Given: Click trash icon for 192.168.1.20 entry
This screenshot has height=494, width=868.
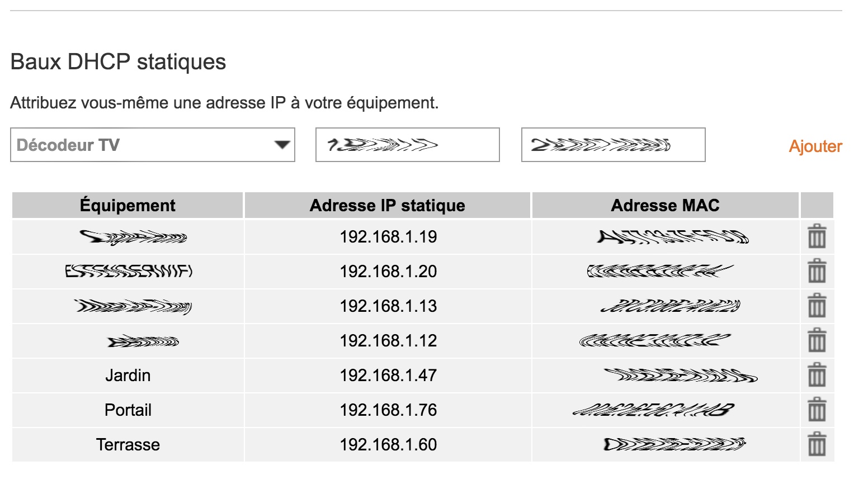Looking at the screenshot, I should tap(817, 271).
